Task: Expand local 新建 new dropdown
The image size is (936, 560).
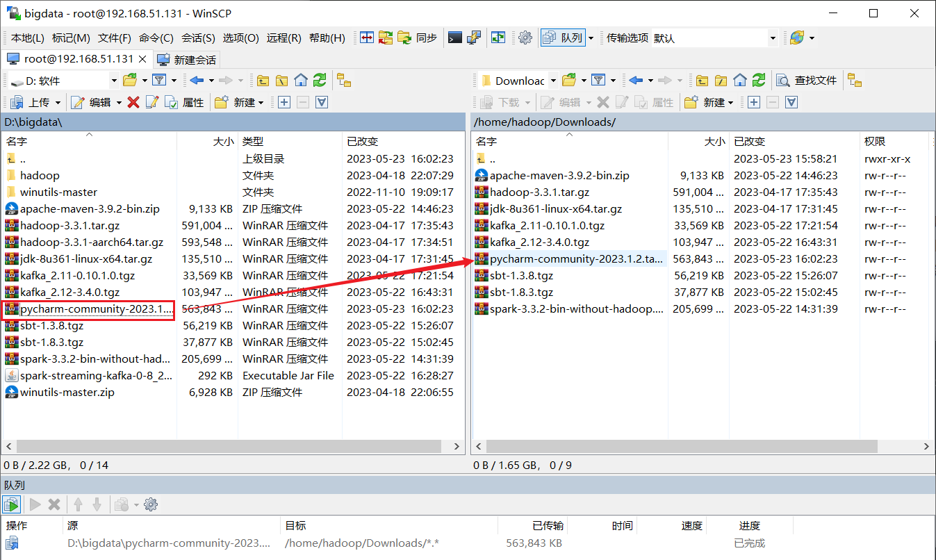Action: 261,102
